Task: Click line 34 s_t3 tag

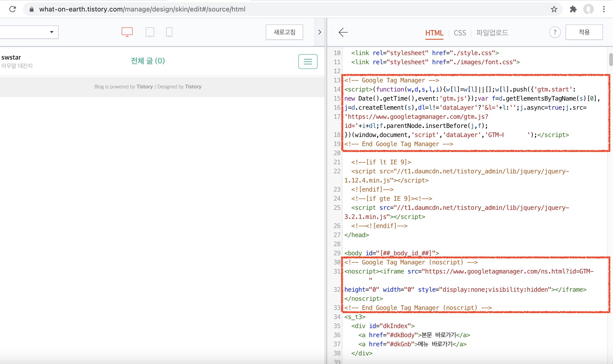Action: tap(355, 317)
